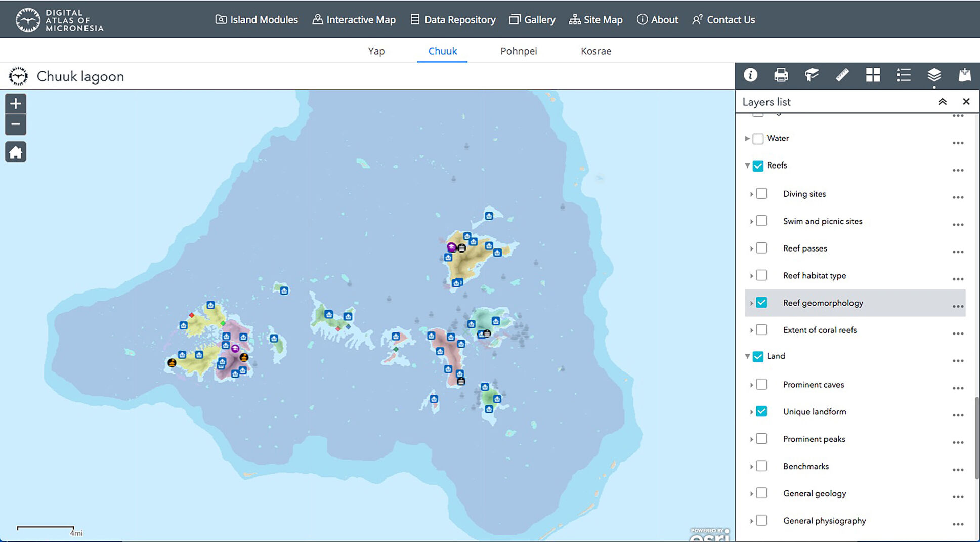Screen dimensions: 980x542
Task: Disable the Reef geomorphology layer
Action: [761, 302]
